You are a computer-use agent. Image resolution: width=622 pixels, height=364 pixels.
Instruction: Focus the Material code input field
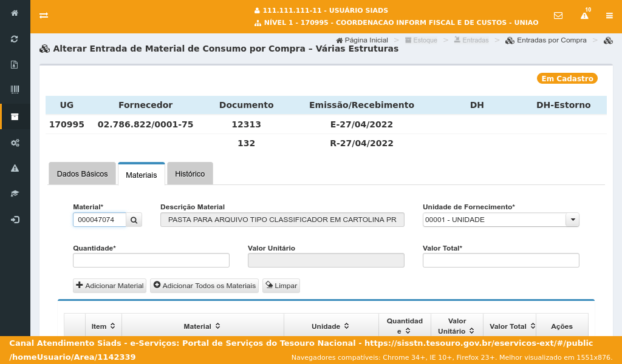[x=99, y=220]
